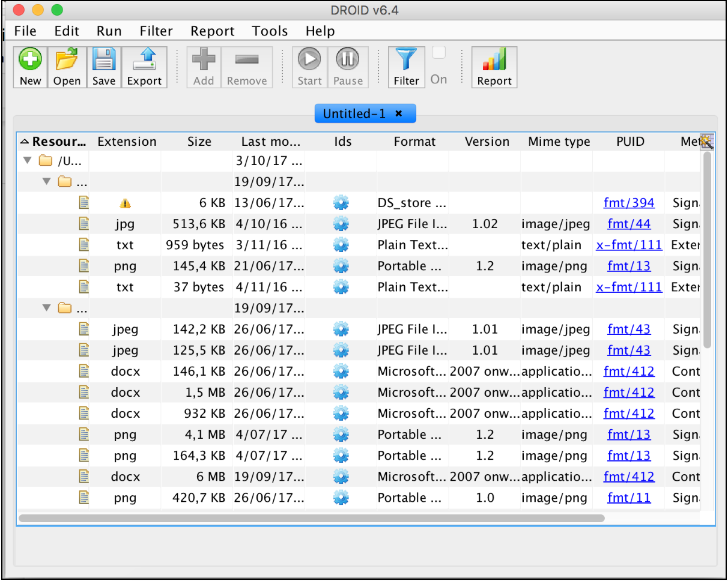Open the fmt/394 PUID link

point(628,203)
